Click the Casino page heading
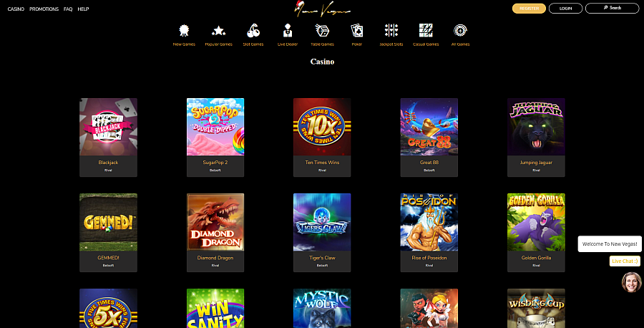Viewport: 644px width, 328px height. point(322,62)
